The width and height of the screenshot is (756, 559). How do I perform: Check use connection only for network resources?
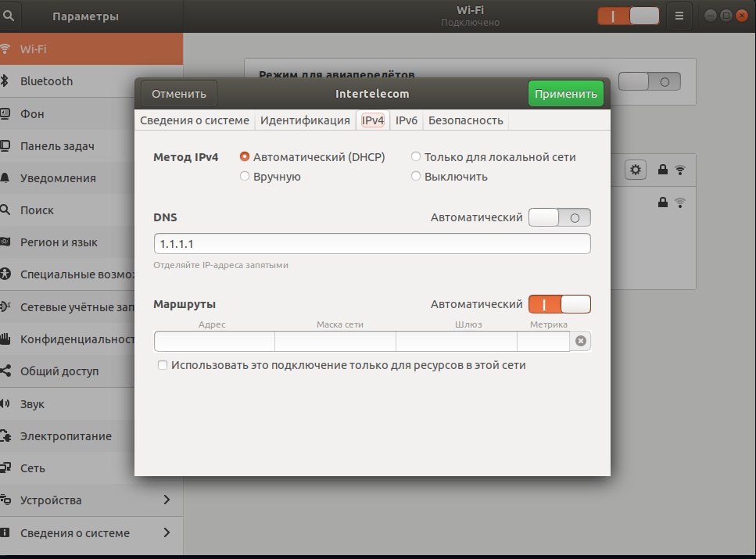pos(163,365)
